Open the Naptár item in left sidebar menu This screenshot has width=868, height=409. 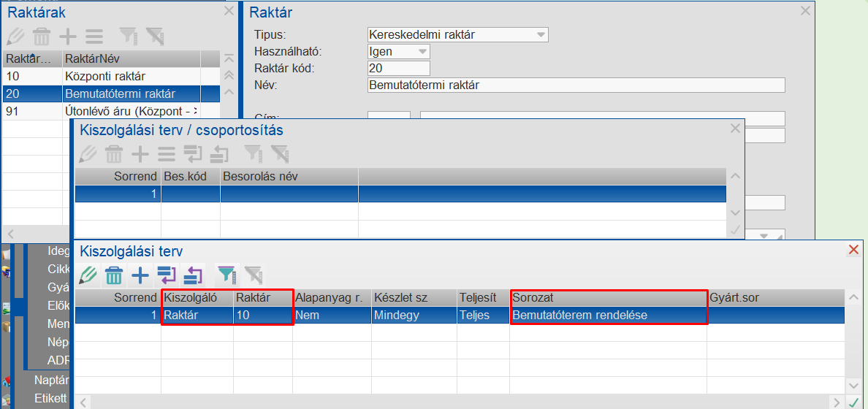(51, 381)
